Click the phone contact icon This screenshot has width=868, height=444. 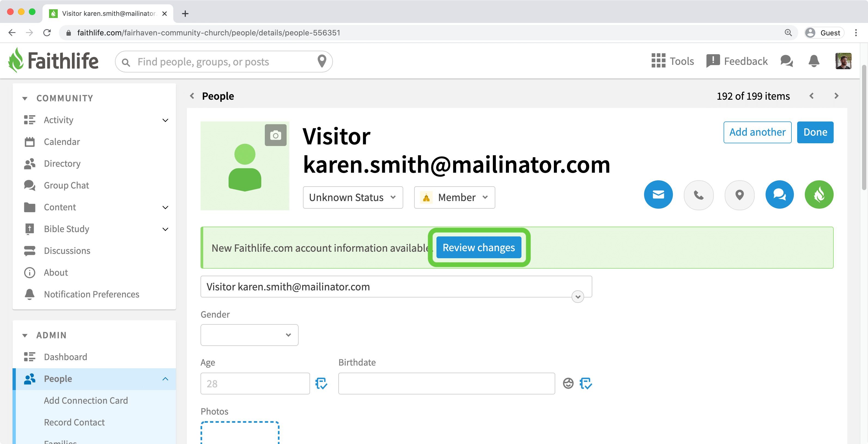(699, 195)
